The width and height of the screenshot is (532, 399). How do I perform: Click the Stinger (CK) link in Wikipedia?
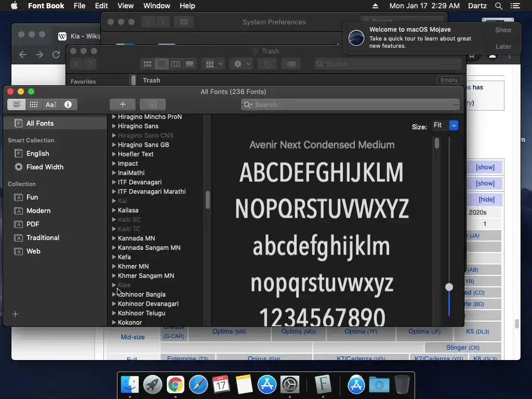463,348
